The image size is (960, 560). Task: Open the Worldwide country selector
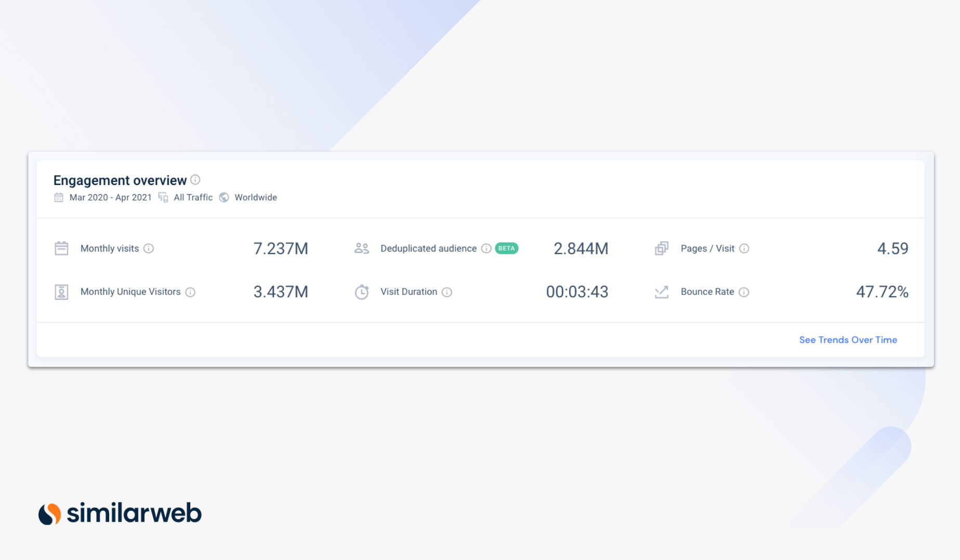[x=256, y=197]
